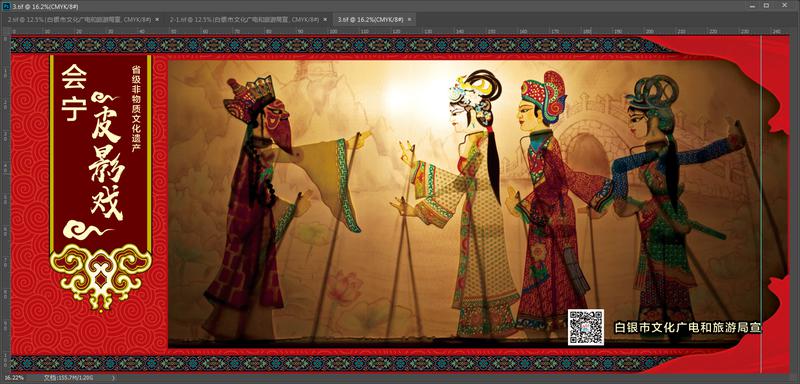Click the horizontal ruler above the canvas
This screenshot has width=800, height=384.
398,31
